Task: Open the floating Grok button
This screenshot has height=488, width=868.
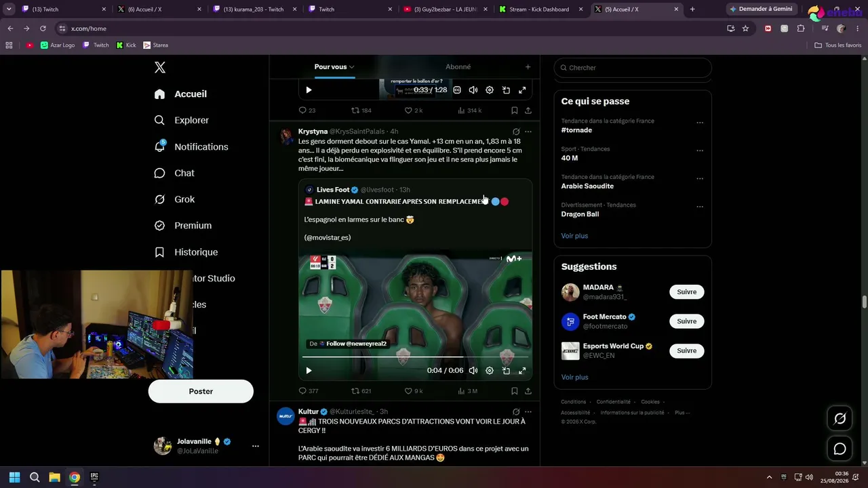Action: 840,419
